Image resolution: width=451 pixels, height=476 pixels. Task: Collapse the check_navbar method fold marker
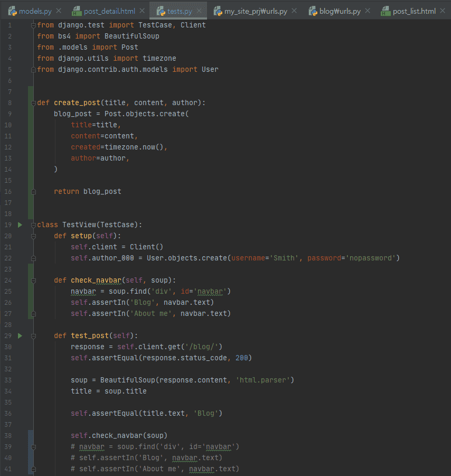[34, 281]
